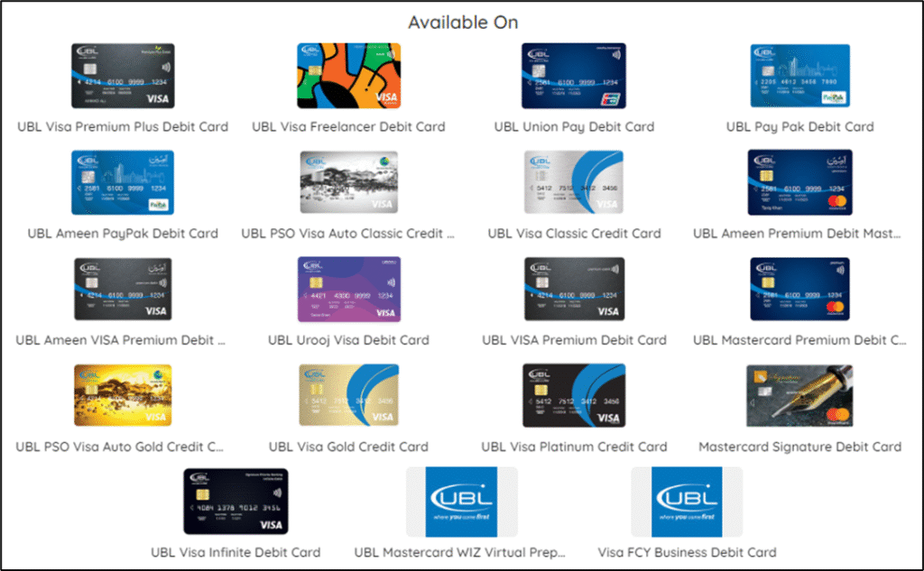Click the 'Available On' heading
The width and height of the screenshot is (924, 571).
(x=463, y=23)
